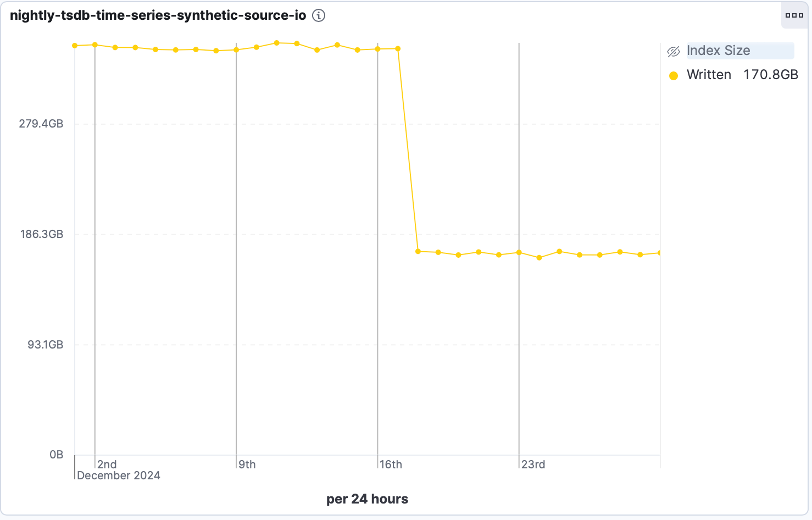Click the info icon next to the chart title
Viewport: 812px width, 520px height.
tap(318, 15)
